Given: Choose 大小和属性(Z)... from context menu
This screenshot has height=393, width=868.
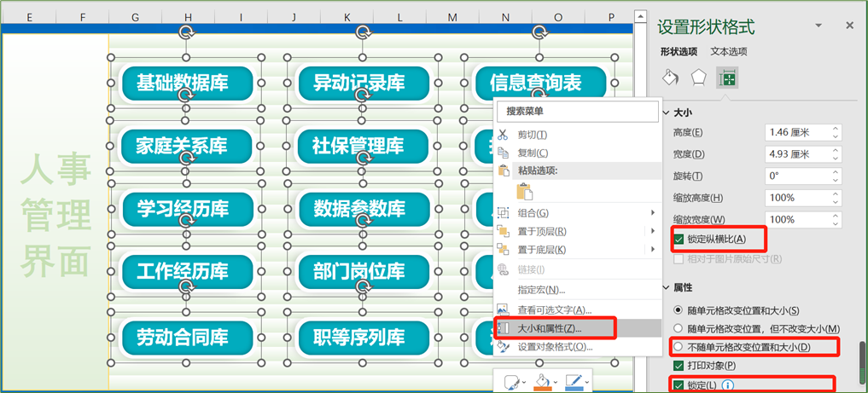Looking at the screenshot, I should (x=550, y=328).
